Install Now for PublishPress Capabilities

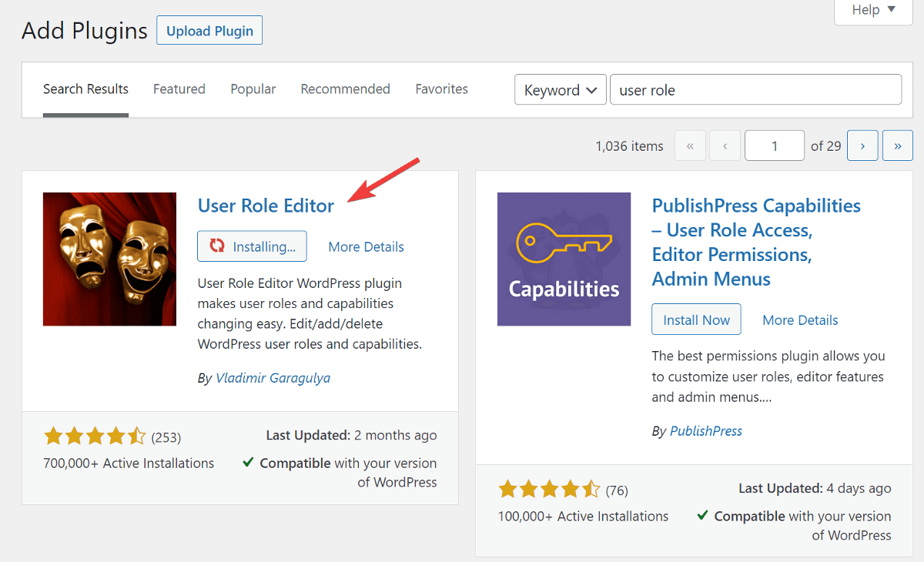pyautogui.click(x=696, y=319)
